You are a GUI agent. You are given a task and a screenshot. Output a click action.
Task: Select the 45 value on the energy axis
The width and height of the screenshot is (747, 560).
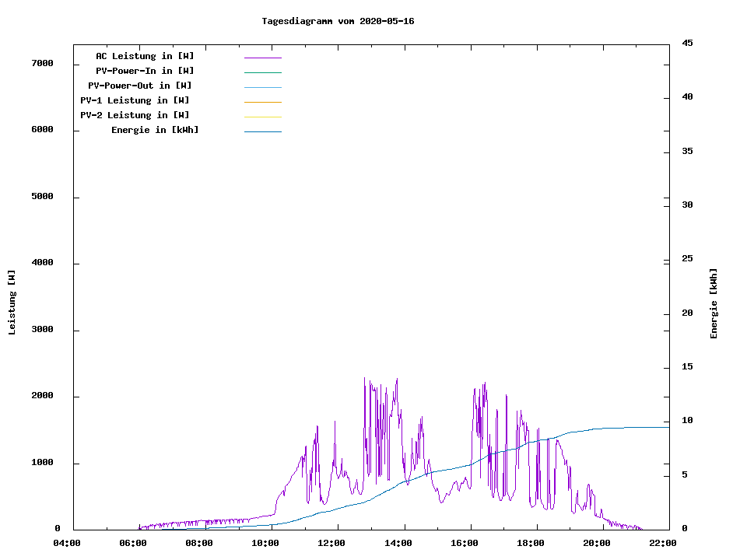pos(687,43)
